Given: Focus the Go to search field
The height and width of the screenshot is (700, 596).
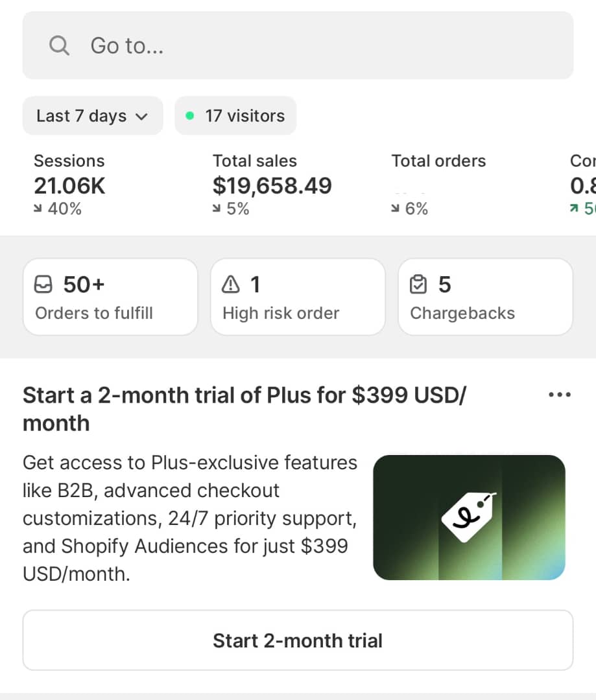Looking at the screenshot, I should tap(298, 45).
